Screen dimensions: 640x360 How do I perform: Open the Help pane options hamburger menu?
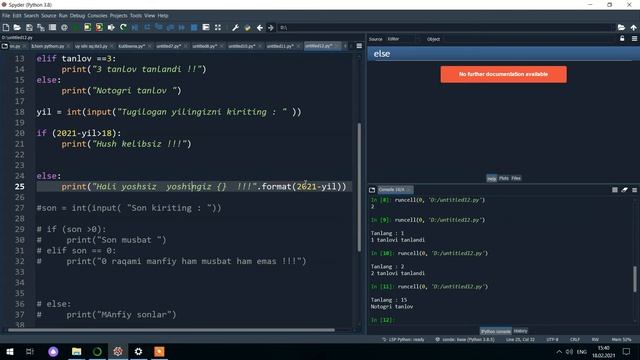tap(634, 39)
